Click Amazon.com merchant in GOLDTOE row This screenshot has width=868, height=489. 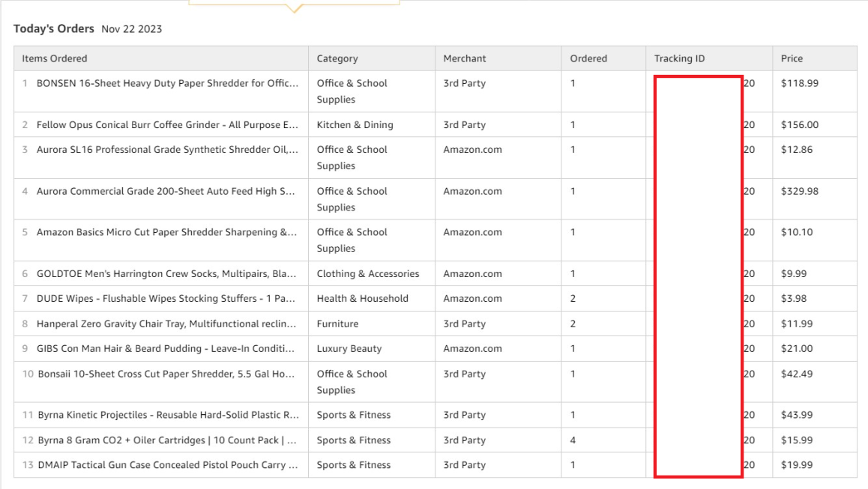[x=472, y=274]
